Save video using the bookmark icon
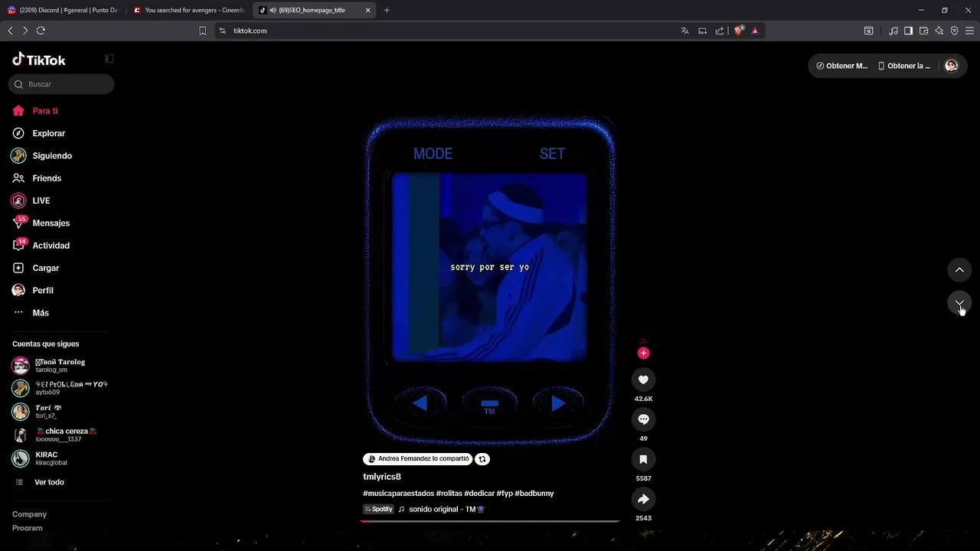The height and width of the screenshot is (551, 980). click(x=643, y=459)
